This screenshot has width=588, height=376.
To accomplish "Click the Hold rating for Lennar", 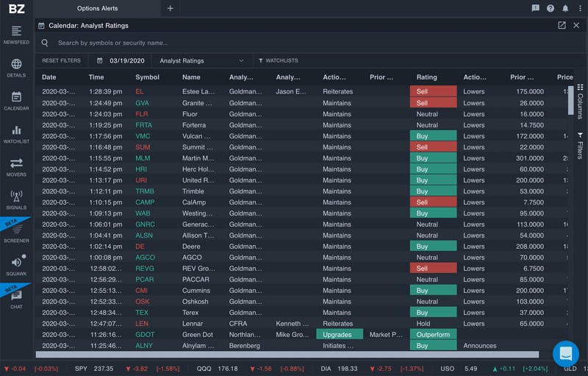I will coord(423,324).
